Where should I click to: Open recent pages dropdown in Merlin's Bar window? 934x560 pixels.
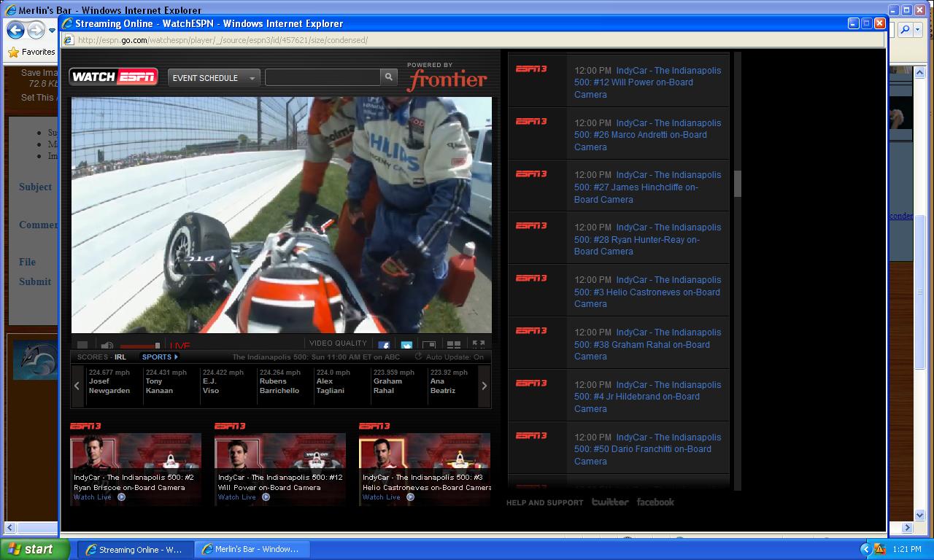click(53, 31)
